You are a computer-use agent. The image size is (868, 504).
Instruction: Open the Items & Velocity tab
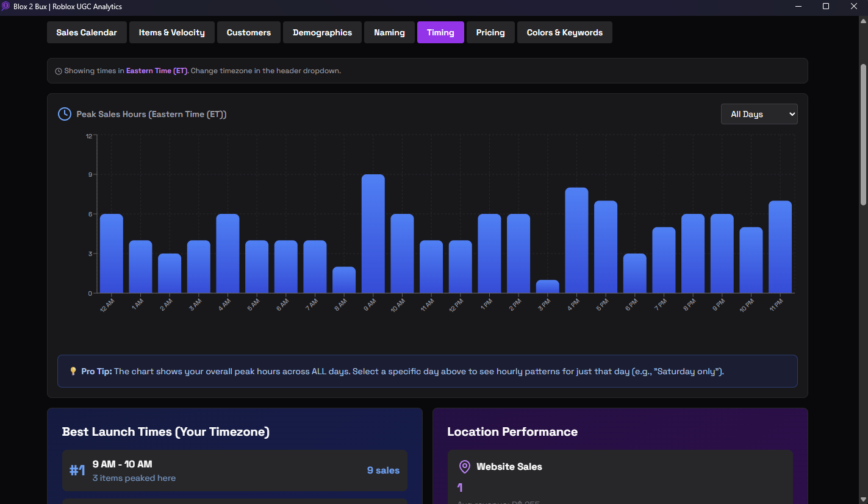(x=172, y=32)
